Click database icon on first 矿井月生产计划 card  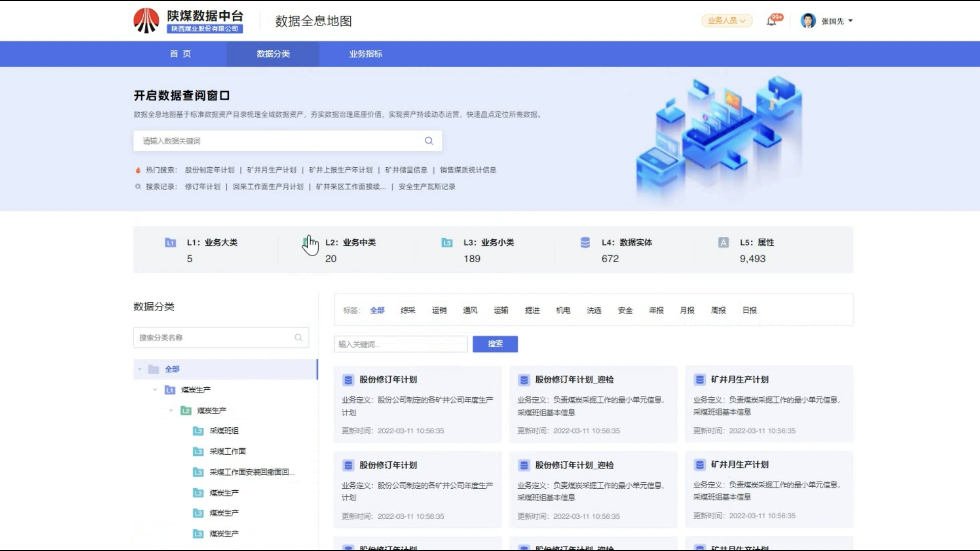[x=700, y=380]
